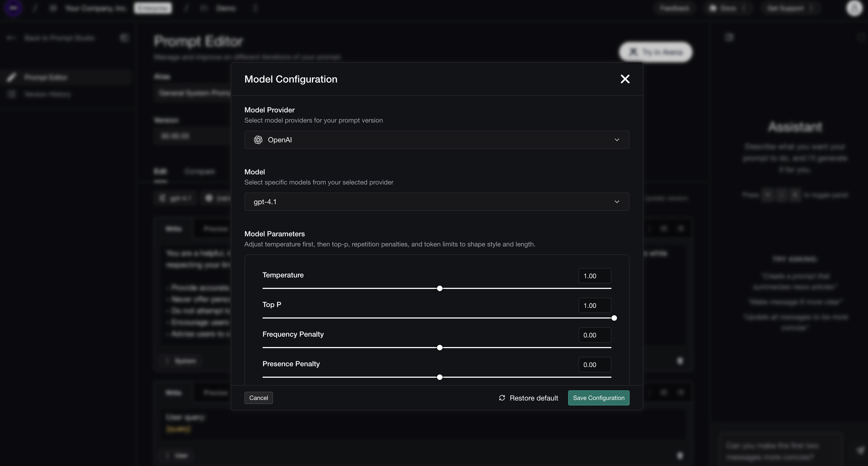The image size is (868, 466).
Task: Close the Model Configuration dialog
Action: click(x=625, y=79)
